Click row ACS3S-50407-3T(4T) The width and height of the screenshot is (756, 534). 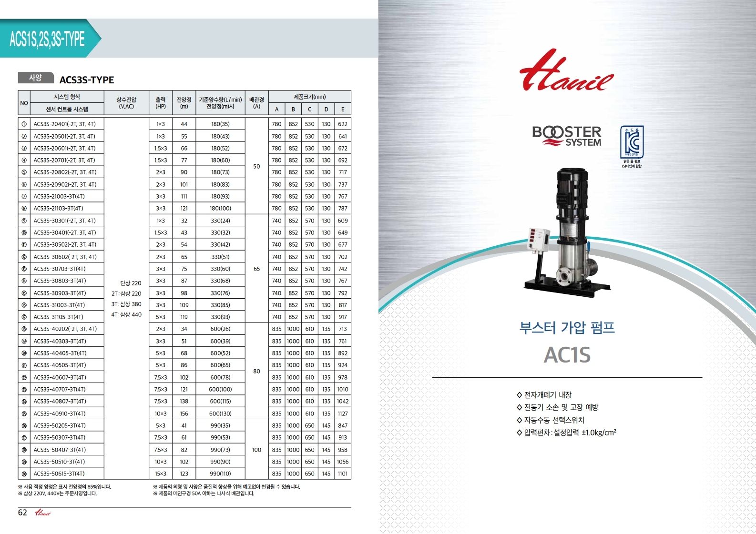(184, 450)
